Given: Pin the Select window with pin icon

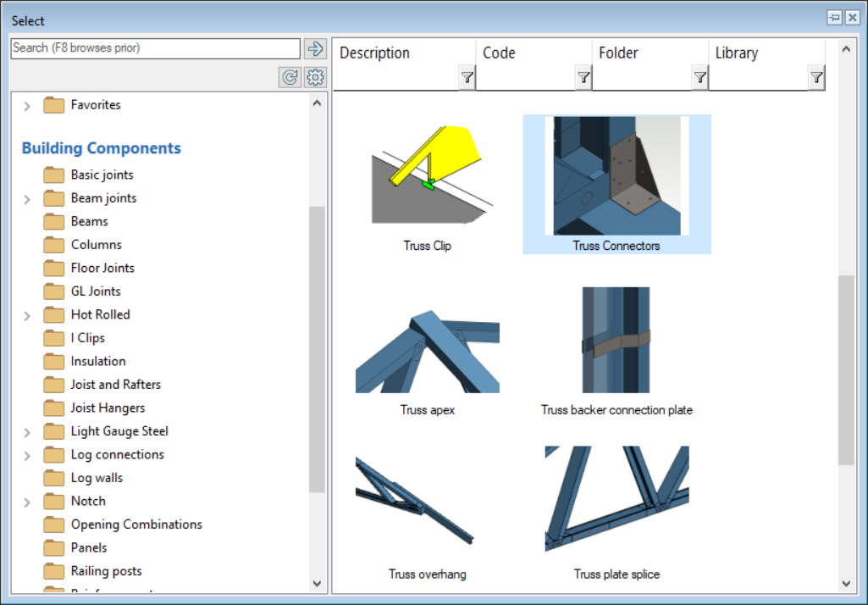Looking at the screenshot, I should pos(835,19).
